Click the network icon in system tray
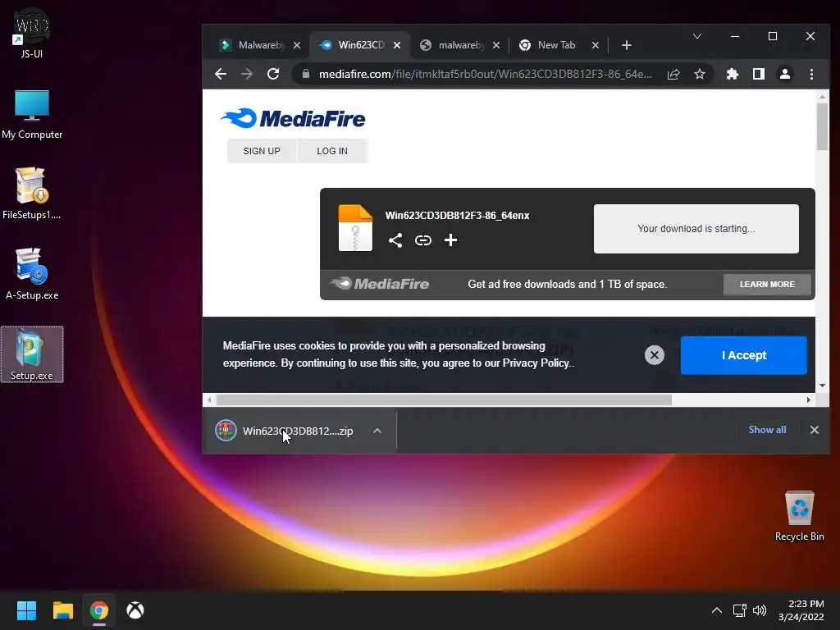Image resolution: width=840 pixels, height=630 pixels. coord(739,610)
